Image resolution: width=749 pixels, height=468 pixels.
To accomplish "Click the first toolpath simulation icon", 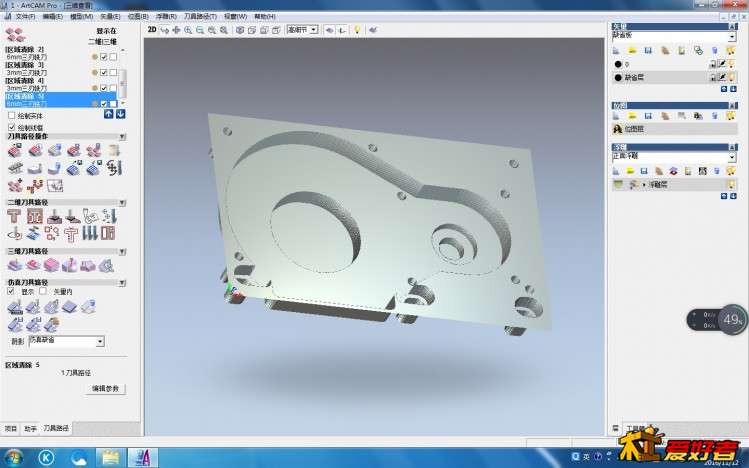I will [15, 307].
